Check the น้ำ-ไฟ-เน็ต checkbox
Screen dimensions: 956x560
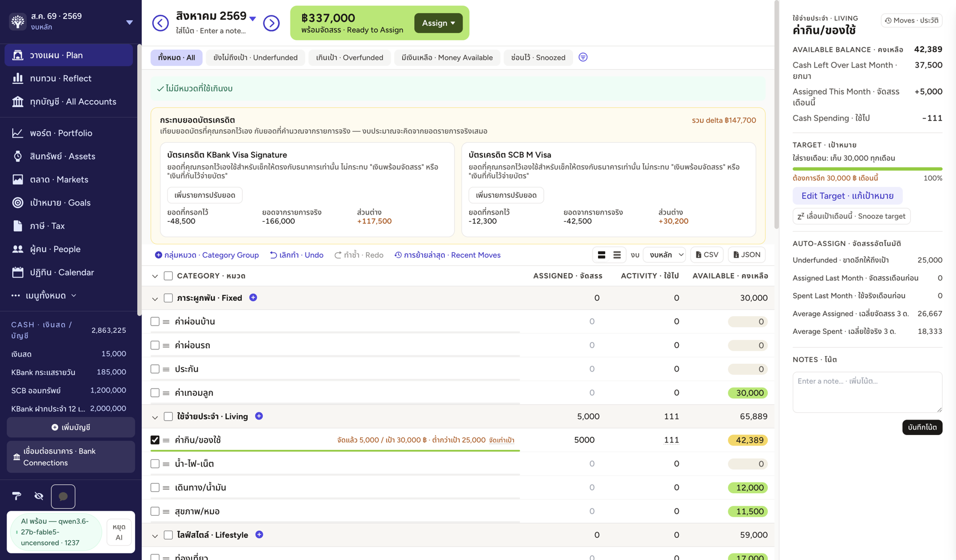coord(155,464)
